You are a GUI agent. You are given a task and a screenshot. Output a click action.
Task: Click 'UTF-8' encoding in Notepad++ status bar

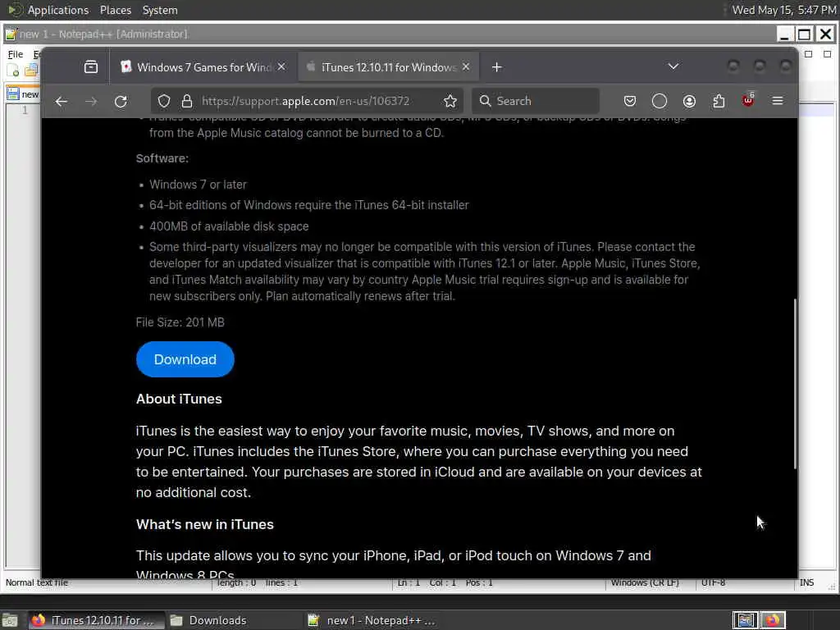[x=713, y=583]
